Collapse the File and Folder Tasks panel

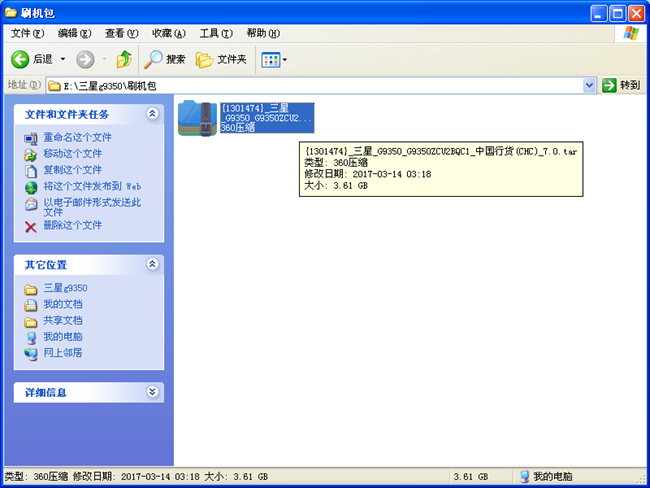tap(152, 114)
